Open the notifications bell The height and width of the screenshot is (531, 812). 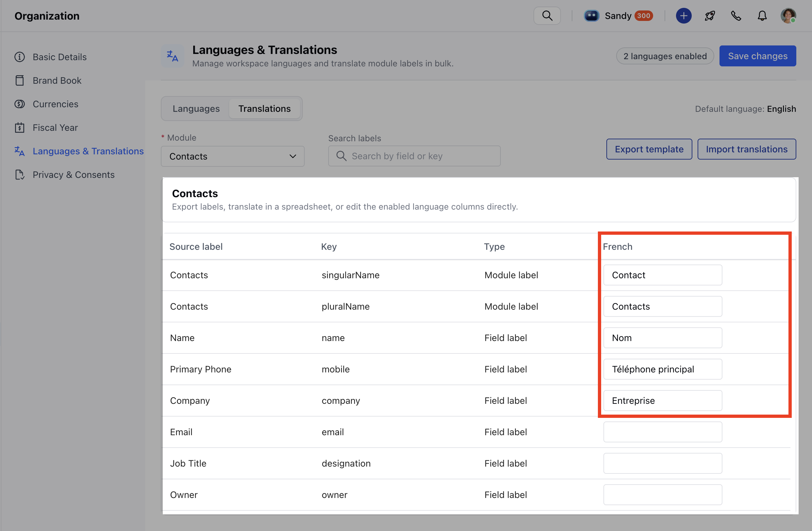tap(762, 16)
